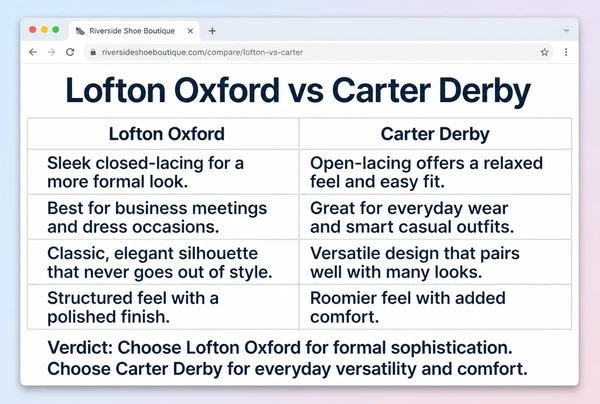The height and width of the screenshot is (404, 600).
Task: Click 'Best for business meetings' cell
Action: [163, 217]
